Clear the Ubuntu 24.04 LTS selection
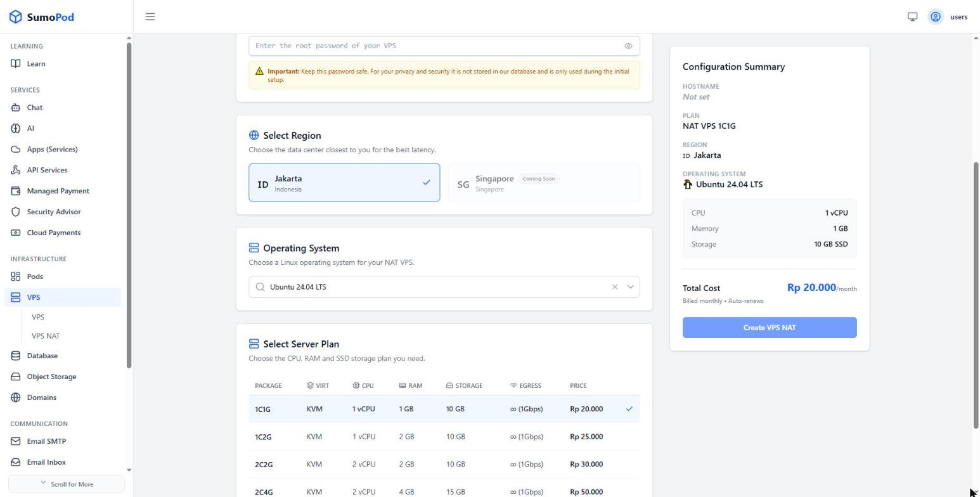The image size is (980, 497). pyautogui.click(x=614, y=287)
